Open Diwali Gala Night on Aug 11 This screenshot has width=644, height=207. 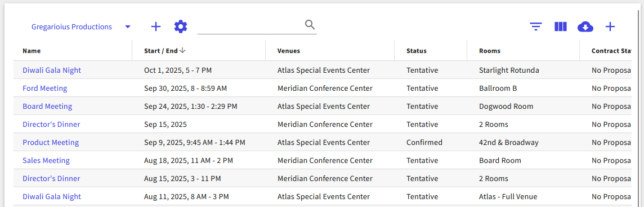point(52,197)
